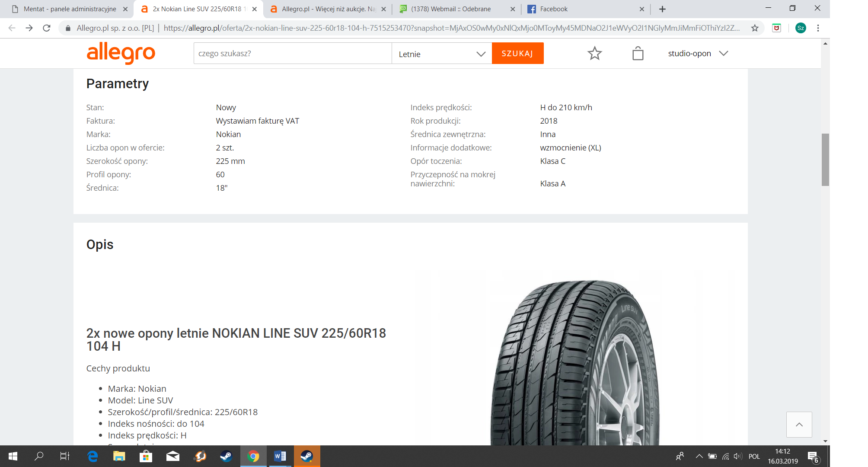
Task: Show hidden system tray icons
Action: tap(699, 456)
